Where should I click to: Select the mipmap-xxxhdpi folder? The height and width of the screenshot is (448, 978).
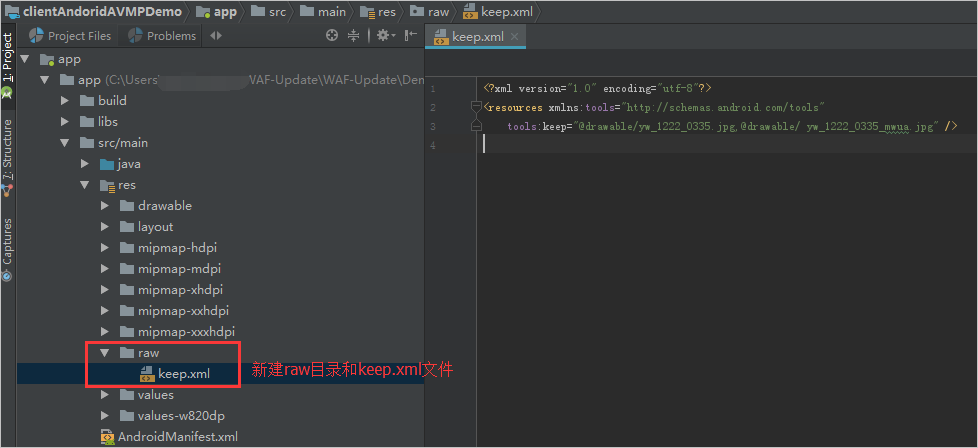point(177,331)
